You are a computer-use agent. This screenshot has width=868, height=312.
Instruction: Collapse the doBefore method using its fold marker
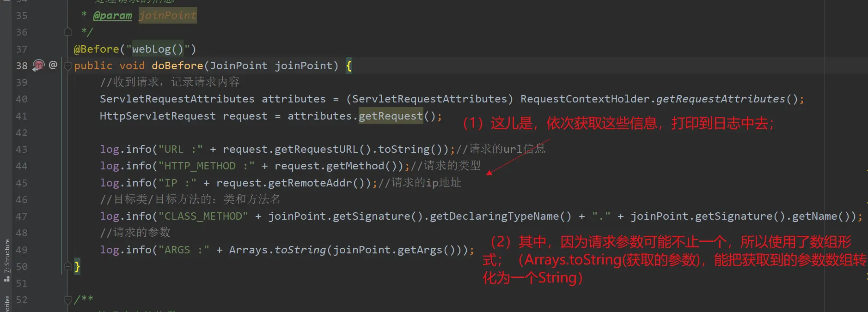pos(68,66)
